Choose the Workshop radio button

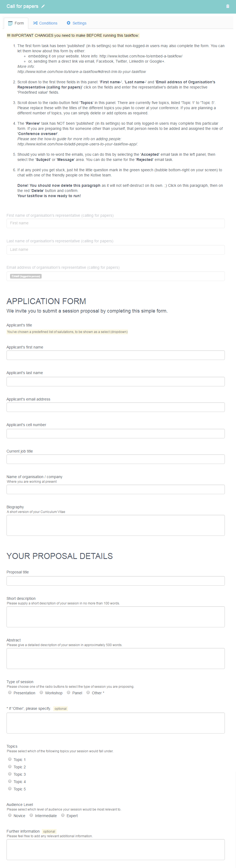41,692
